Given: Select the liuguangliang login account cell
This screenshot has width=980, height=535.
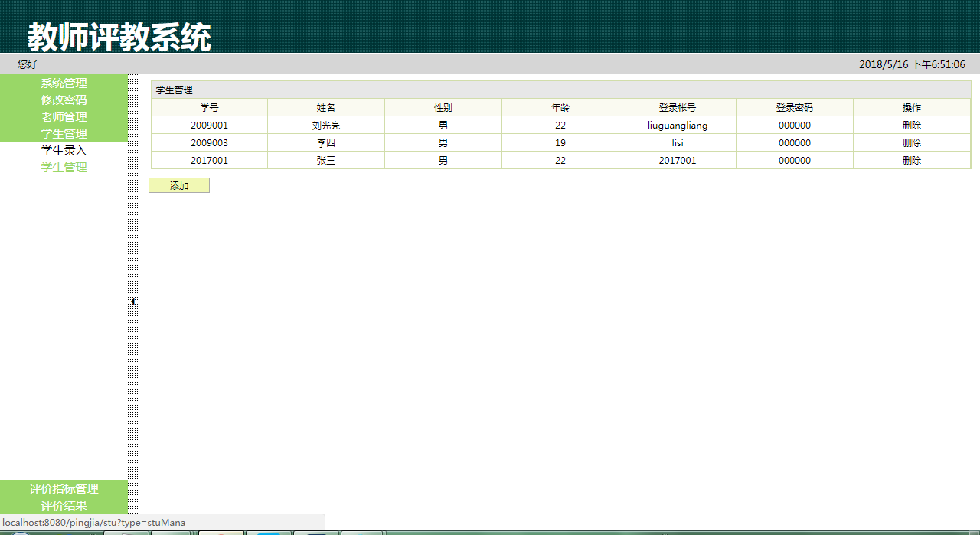Looking at the screenshot, I should pos(678,126).
